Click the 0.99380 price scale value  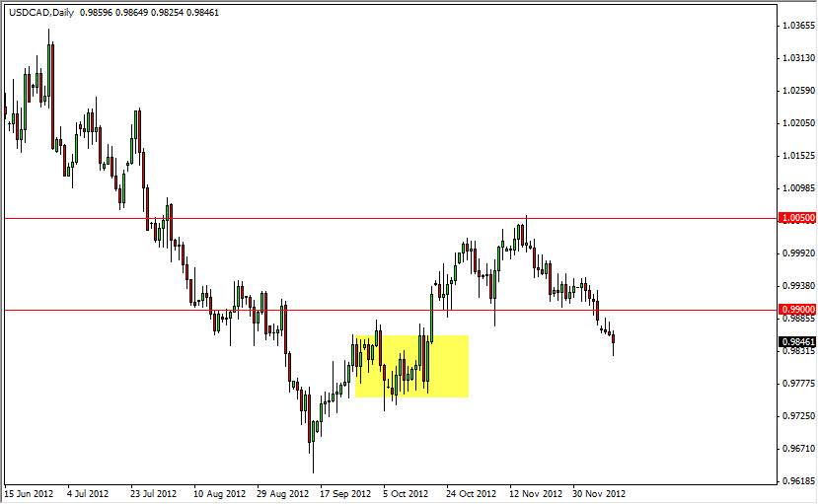click(798, 286)
